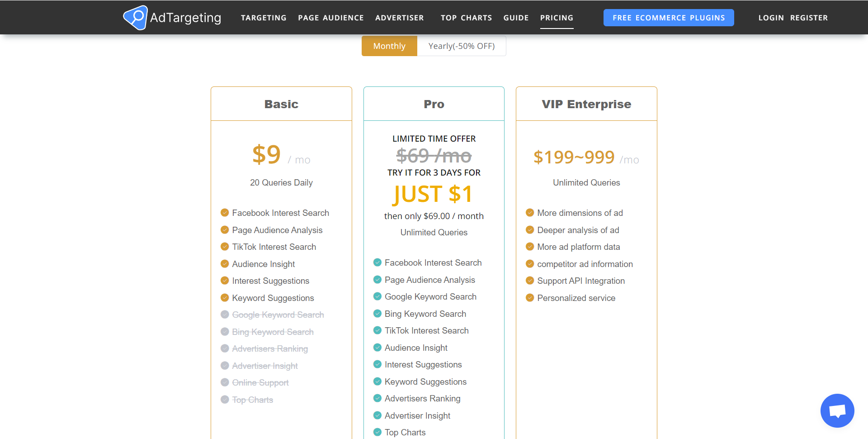Click teal check icon beside Top Charts in Pro
868x439 pixels.
pos(377,432)
